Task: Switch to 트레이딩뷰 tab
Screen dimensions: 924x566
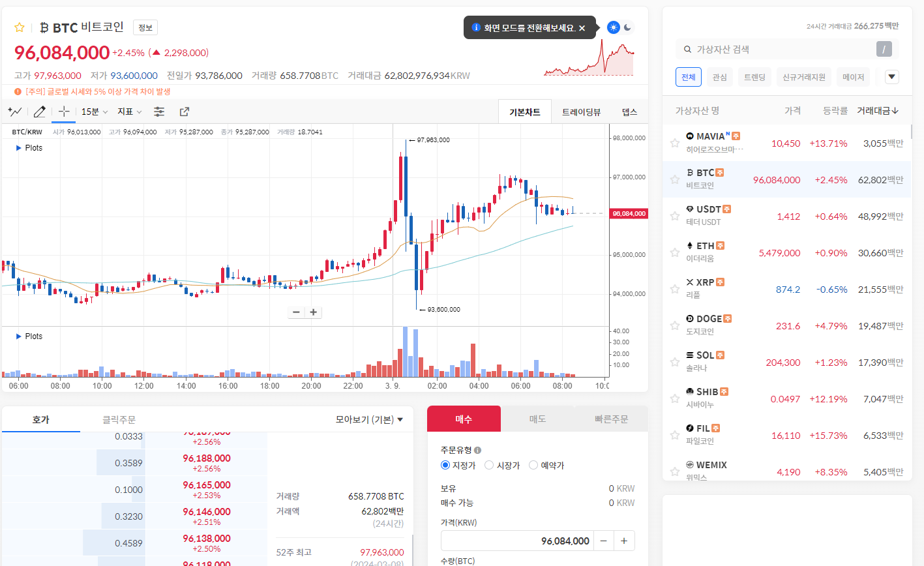Action: pyautogui.click(x=581, y=112)
